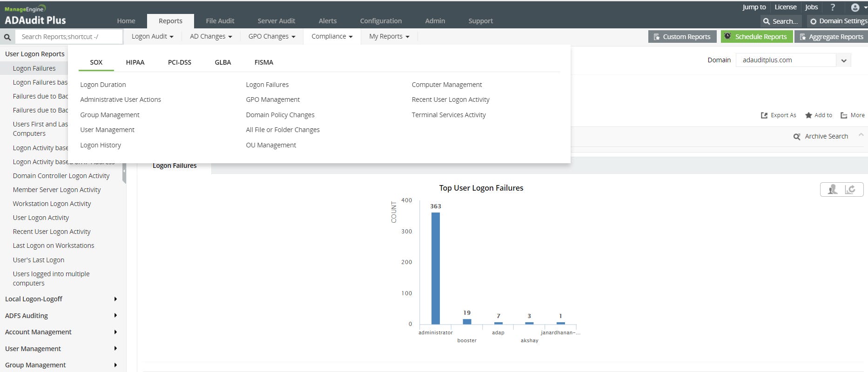This screenshot has width=868, height=372.
Task: Open the Configuration tab
Action: coord(381,21)
